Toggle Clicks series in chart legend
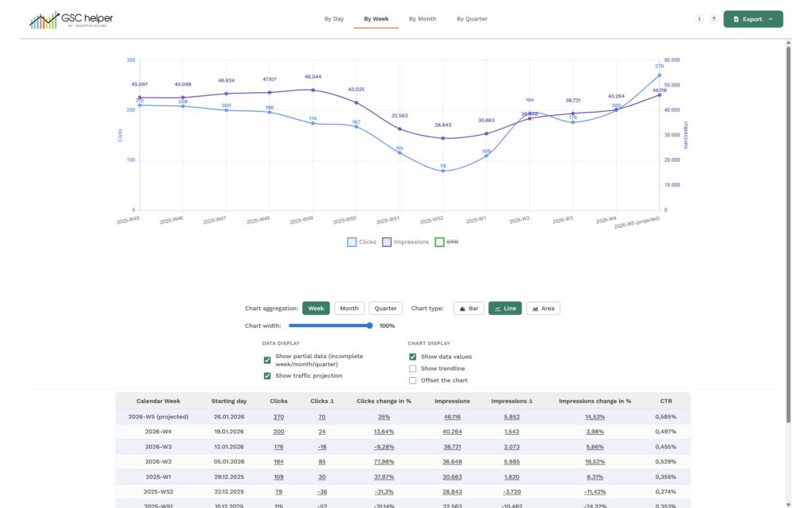The height and width of the screenshot is (508, 812). point(362,242)
